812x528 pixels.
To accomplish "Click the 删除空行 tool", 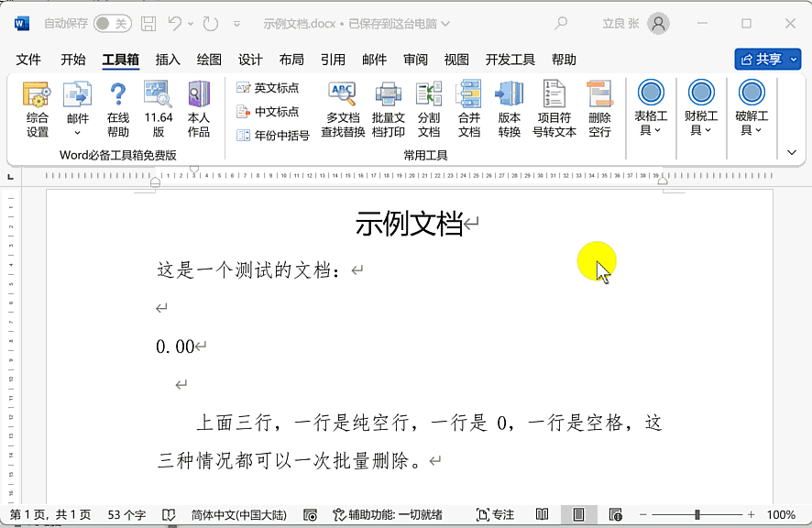I will coord(599,109).
